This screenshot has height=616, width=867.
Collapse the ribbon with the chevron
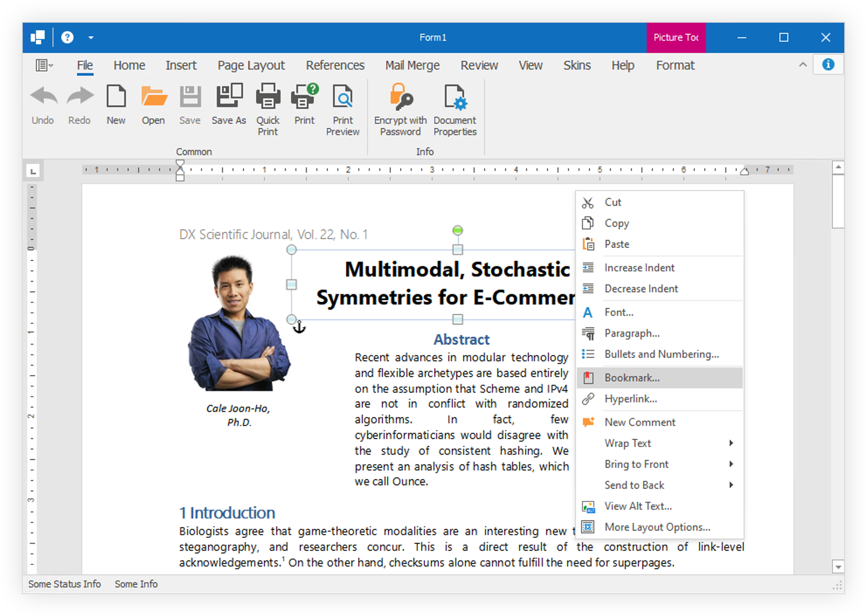pos(803,65)
